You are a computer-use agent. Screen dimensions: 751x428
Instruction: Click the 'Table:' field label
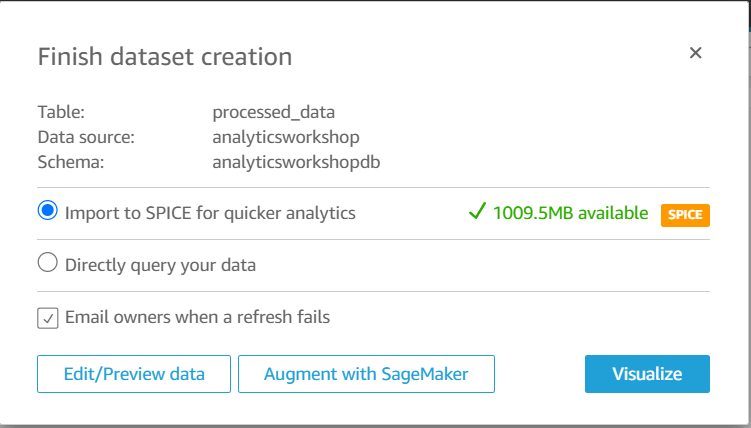click(x=61, y=112)
